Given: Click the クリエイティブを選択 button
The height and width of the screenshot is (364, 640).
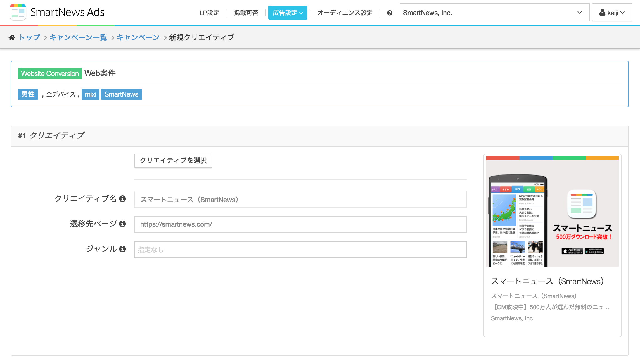Looking at the screenshot, I should pyautogui.click(x=173, y=161).
